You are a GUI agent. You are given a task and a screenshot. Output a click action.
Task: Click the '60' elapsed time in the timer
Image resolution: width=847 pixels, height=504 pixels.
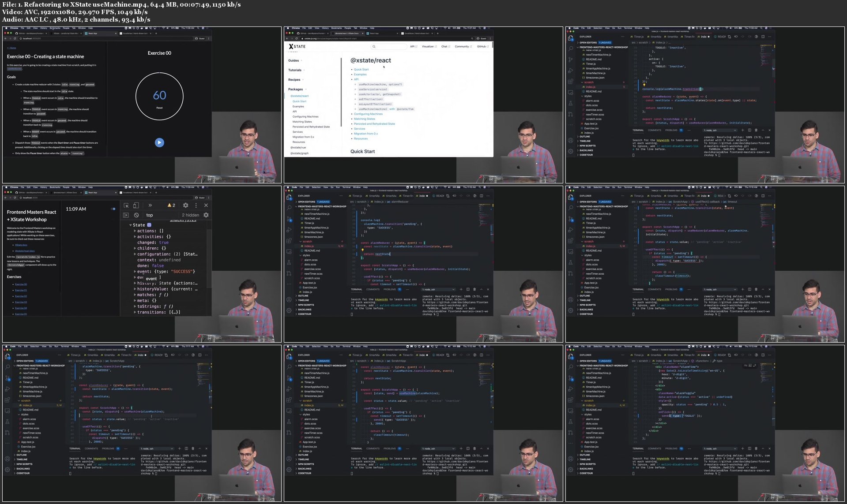click(159, 95)
